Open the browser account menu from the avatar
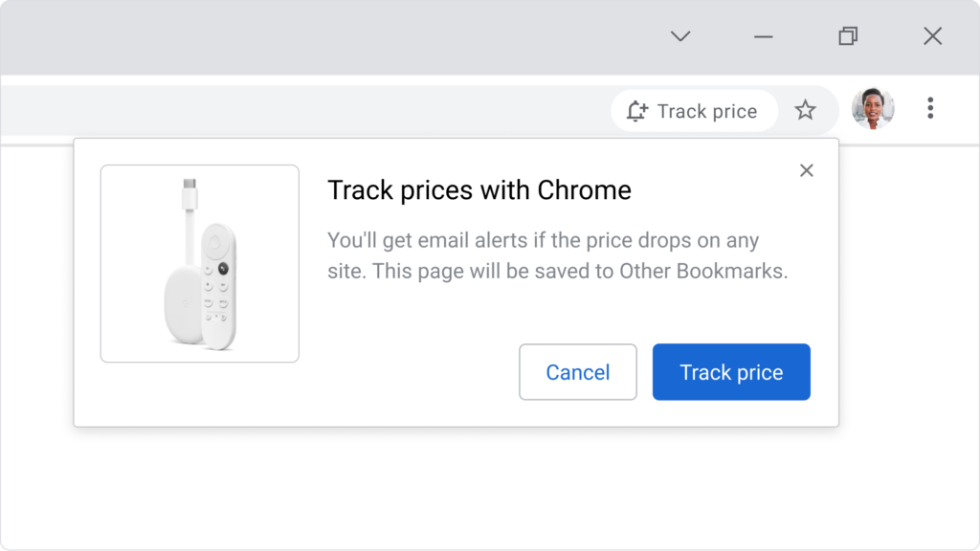Screen dimensions: 980x551 tap(872, 108)
